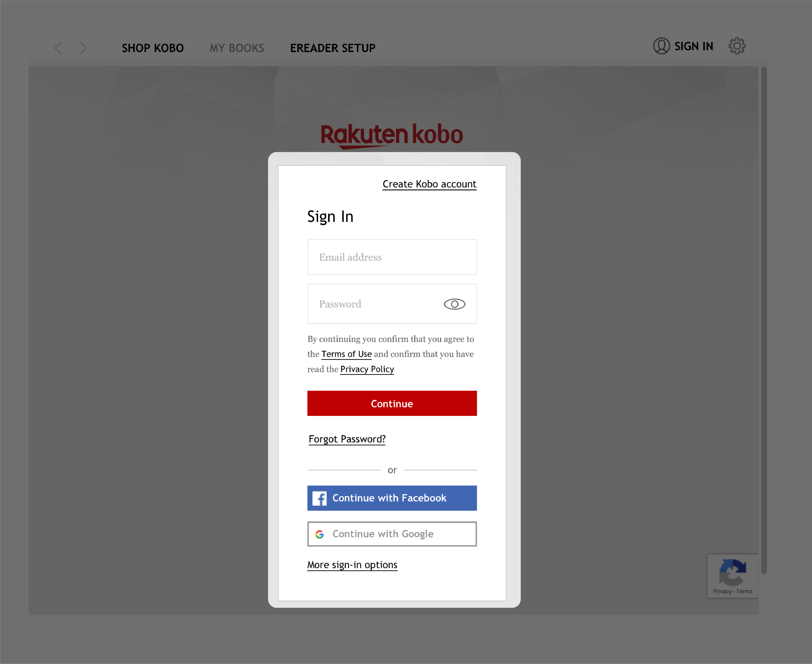Click the Continue red button
The height and width of the screenshot is (664, 812).
(x=392, y=403)
